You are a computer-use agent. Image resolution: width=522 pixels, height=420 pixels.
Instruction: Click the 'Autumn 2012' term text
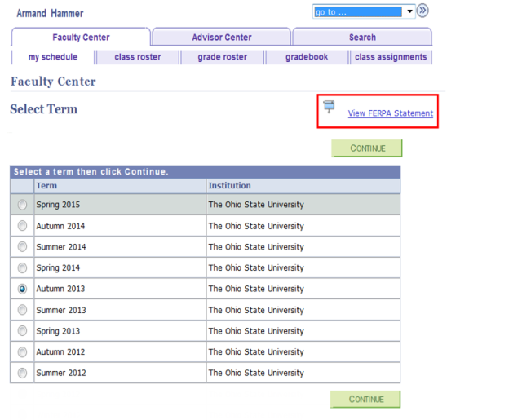(60, 351)
